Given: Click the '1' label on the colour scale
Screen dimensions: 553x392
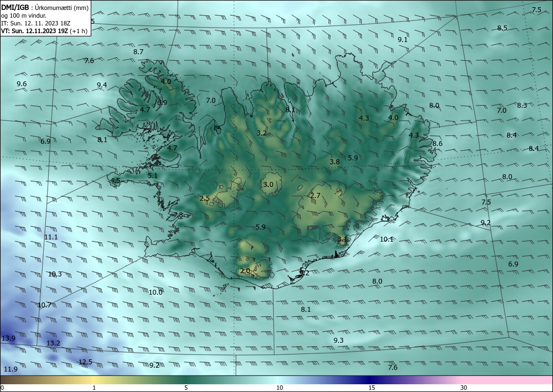Looking at the screenshot, I should click(94, 388).
